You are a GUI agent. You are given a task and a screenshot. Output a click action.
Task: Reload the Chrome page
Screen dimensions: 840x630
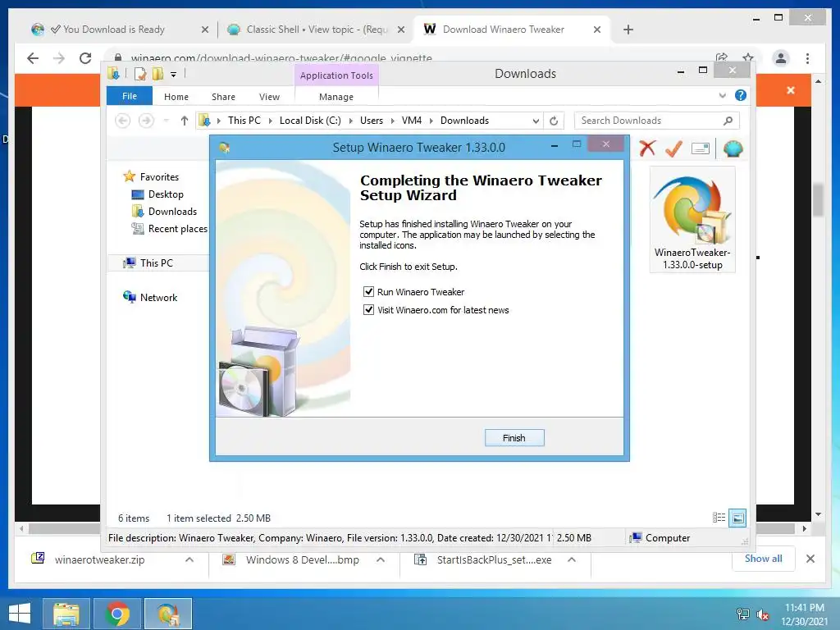(85, 58)
